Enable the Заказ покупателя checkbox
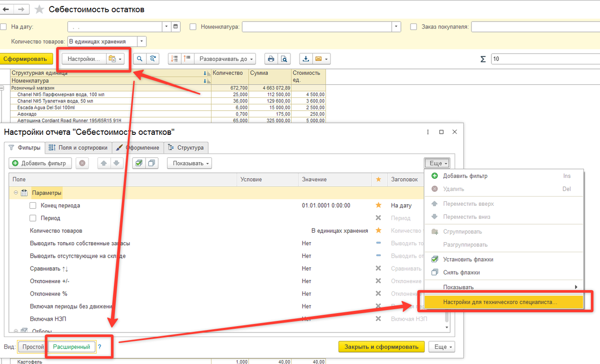The height and width of the screenshot is (364, 600). point(413,27)
